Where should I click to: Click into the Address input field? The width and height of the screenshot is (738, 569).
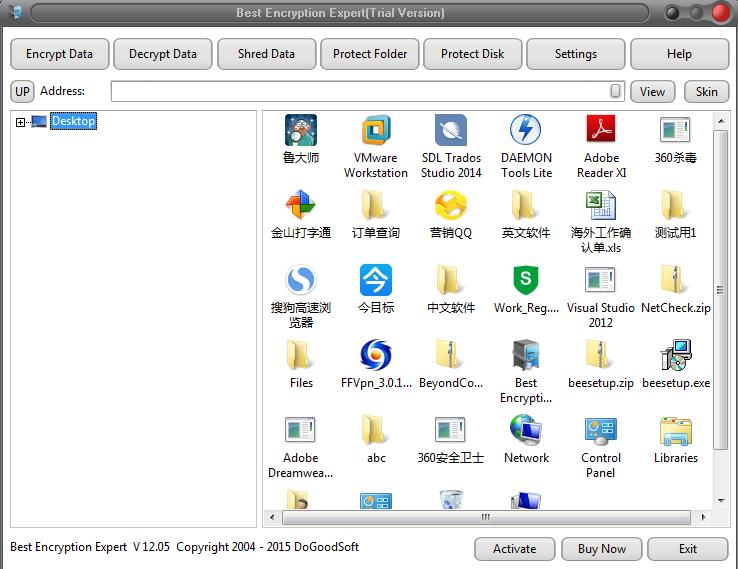click(367, 91)
